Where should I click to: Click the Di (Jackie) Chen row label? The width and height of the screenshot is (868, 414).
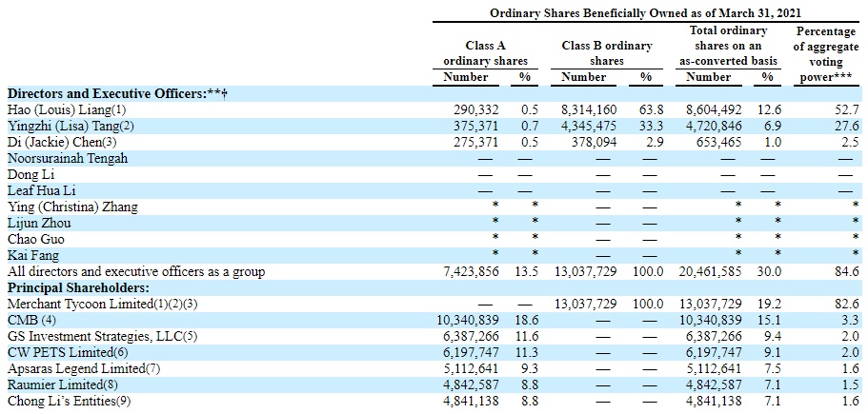point(61,142)
